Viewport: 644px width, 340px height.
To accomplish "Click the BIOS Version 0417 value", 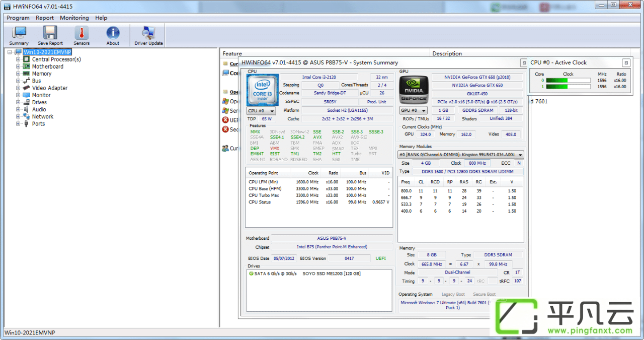I will pyautogui.click(x=349, y=258).
